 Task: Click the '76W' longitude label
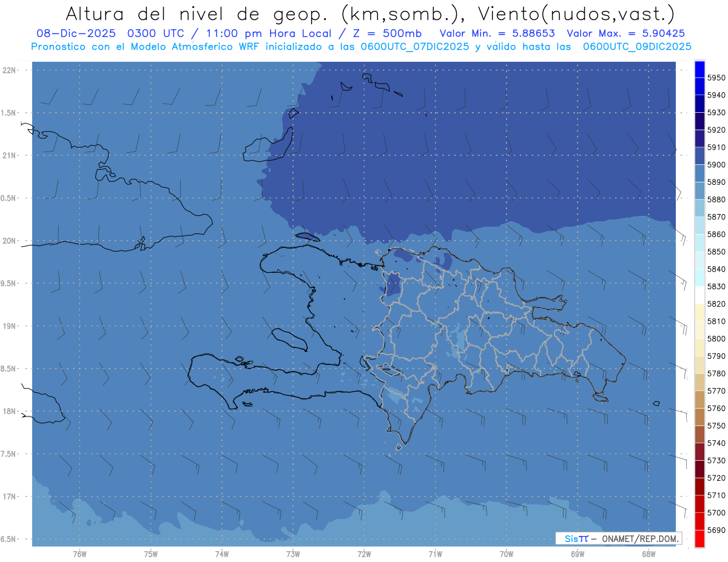click(x=79, y=554)
